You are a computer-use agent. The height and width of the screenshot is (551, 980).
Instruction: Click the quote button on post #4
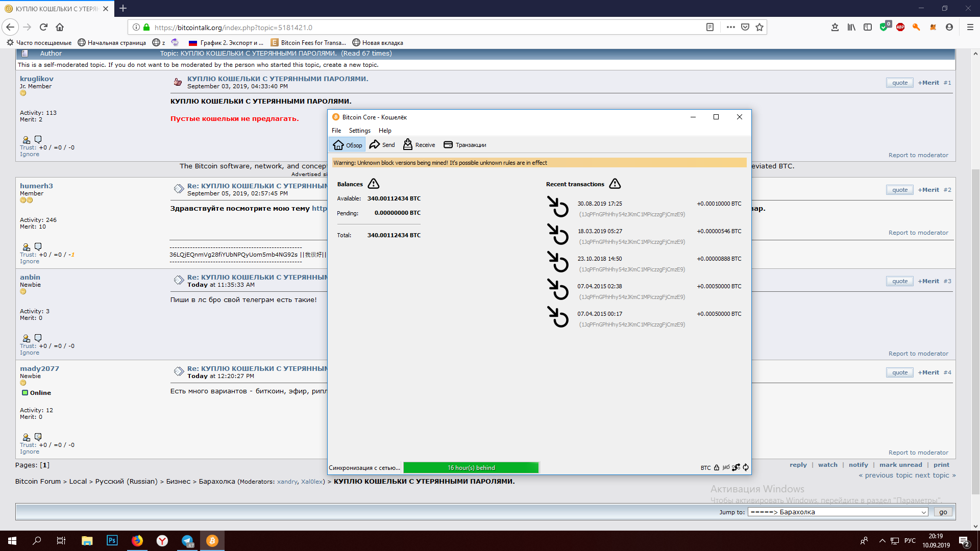900,372
